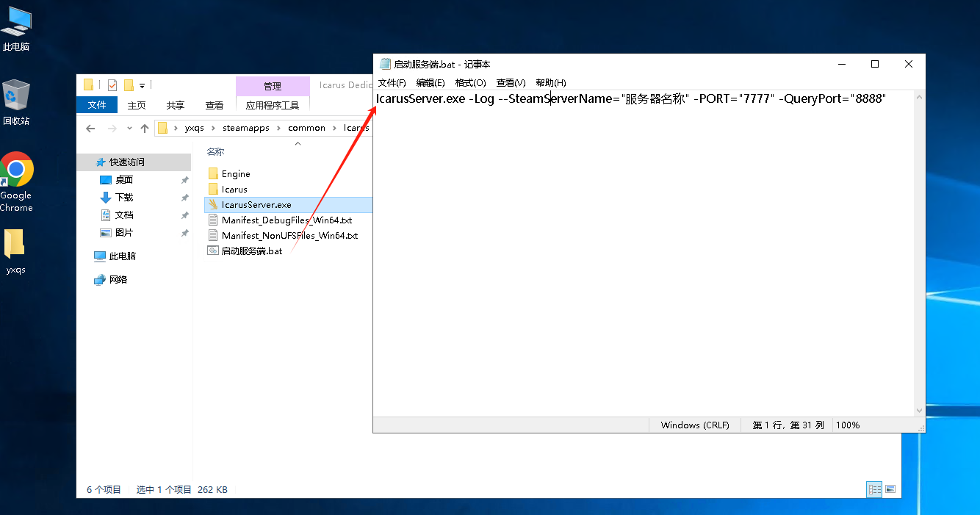Select the yxqs folder on the desktop
This screenshot has height=515, width=980.
point(15,252)
